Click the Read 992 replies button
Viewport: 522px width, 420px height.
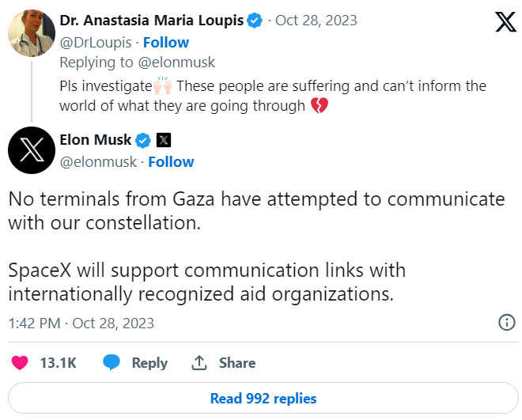click(263, 399)
